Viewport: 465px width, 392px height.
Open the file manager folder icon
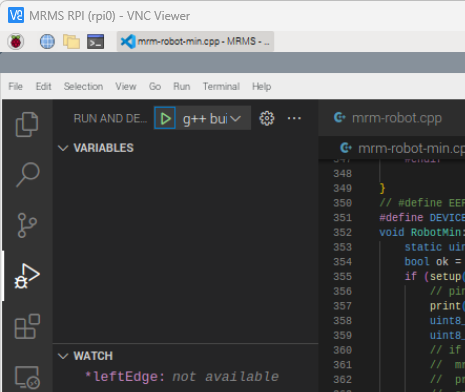click(71, 42)
